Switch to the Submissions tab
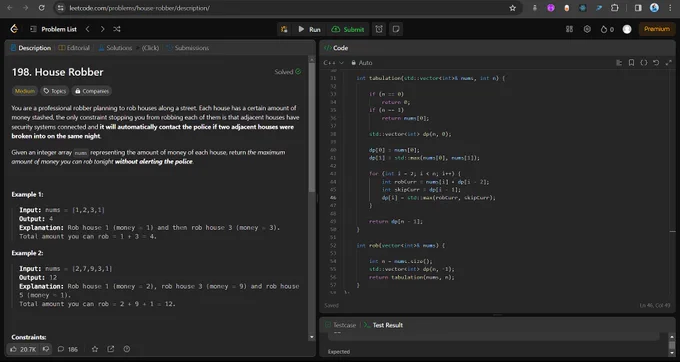The width and height of the screenshot is (680, 362). tap(188, 48)
